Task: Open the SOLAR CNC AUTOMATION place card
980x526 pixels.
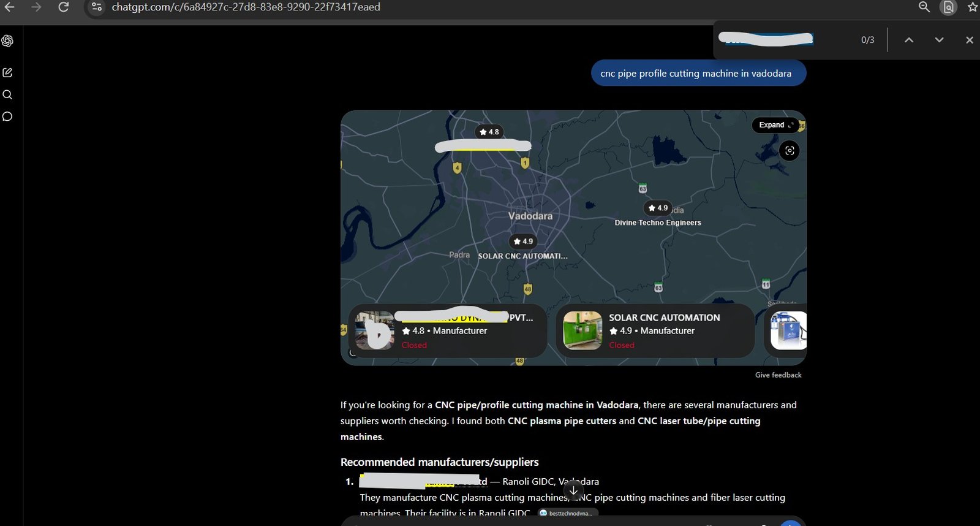Action: pos(655,330)
